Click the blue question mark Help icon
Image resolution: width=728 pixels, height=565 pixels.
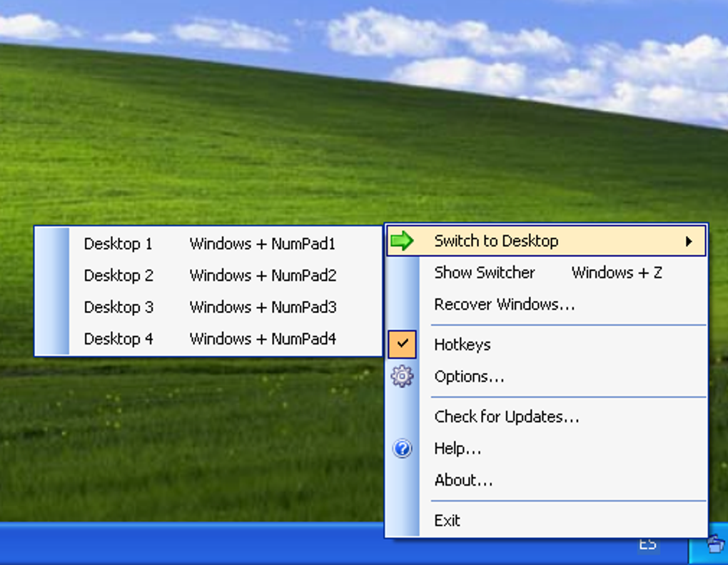click(402, 449)
